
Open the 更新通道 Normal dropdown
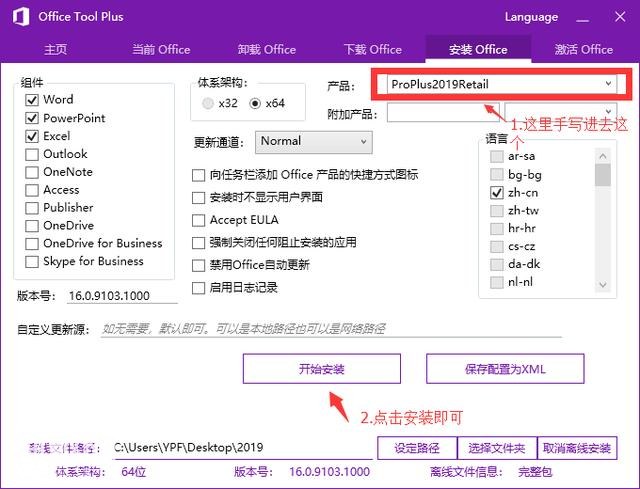point(313,142)
